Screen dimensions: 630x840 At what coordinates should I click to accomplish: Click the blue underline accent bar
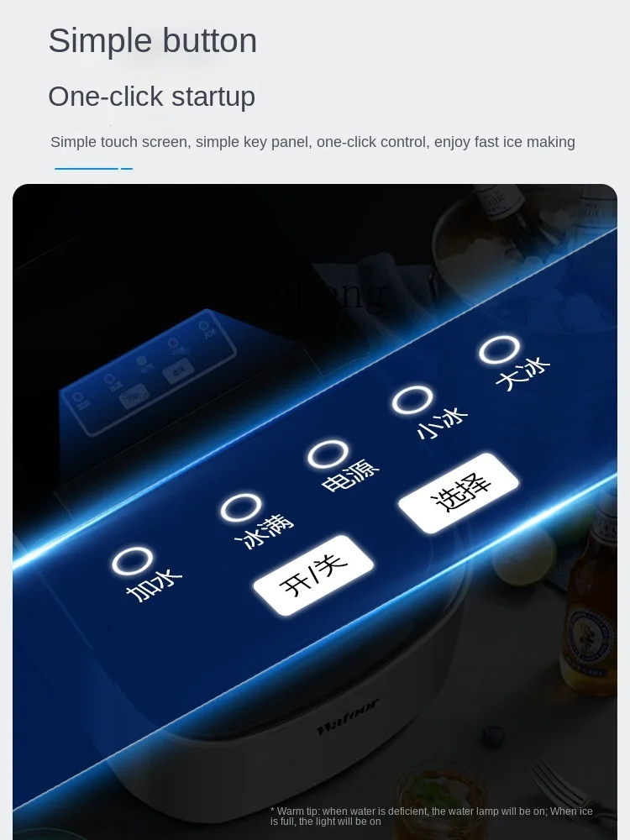point(94,168)
